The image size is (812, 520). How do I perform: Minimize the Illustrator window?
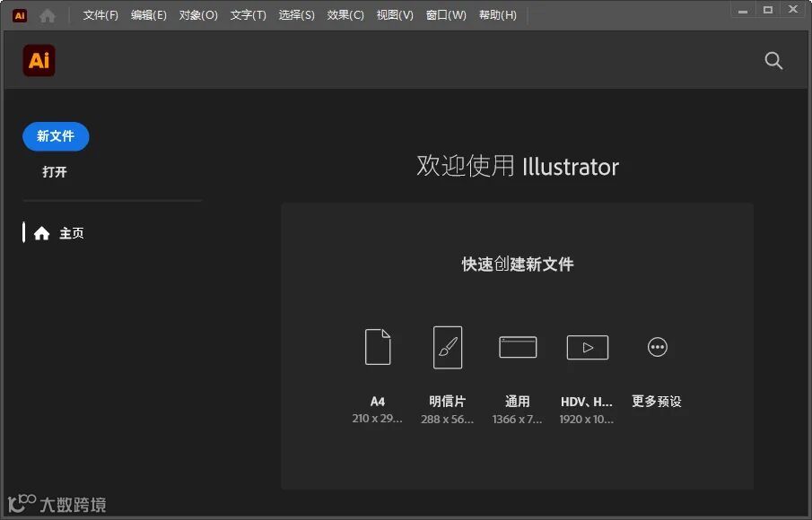743,11
